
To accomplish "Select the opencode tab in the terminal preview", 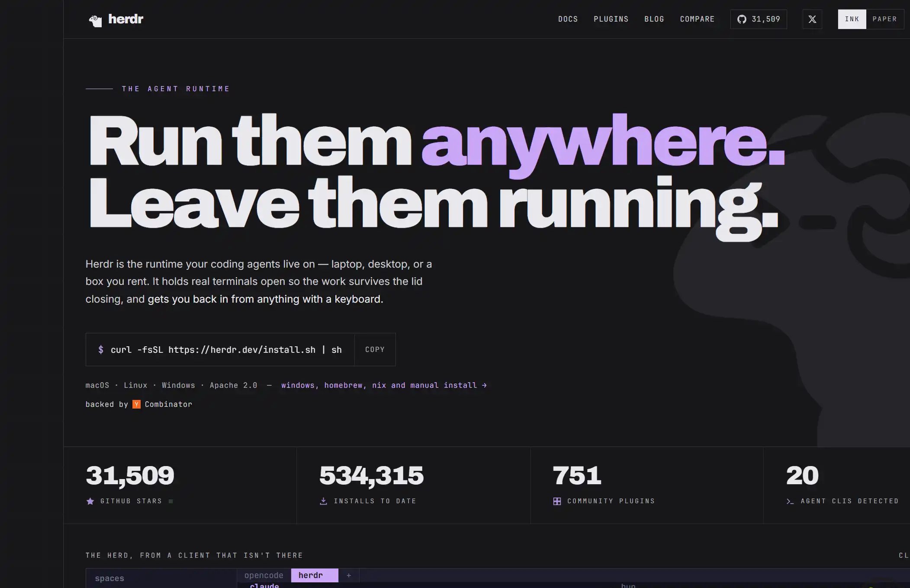I will coord(264,575).
